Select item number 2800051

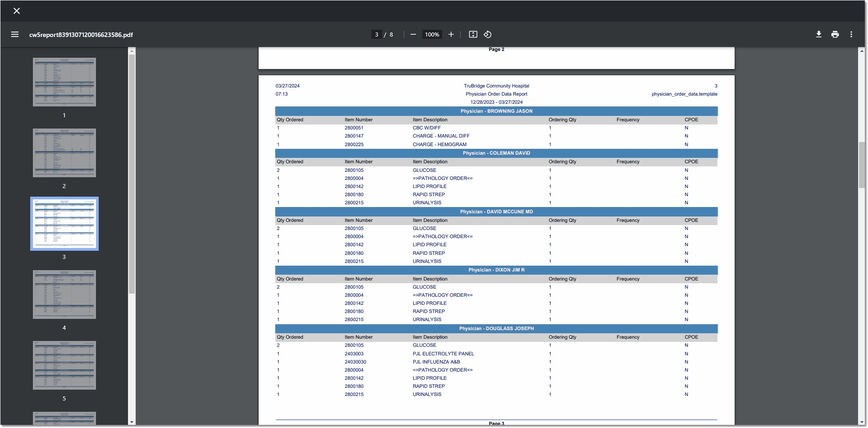pyautogui.click(x=354, y=128)
